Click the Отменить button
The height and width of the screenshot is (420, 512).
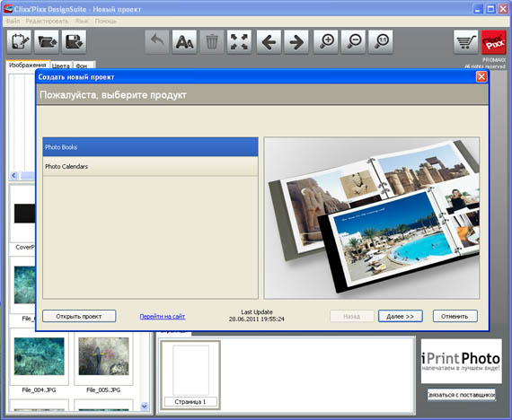tap(455, 316)
